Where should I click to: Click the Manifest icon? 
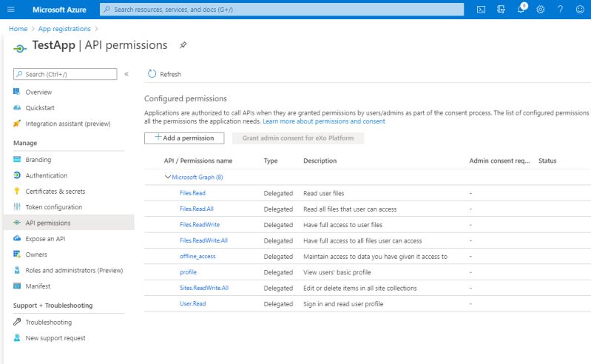(17, 286)
